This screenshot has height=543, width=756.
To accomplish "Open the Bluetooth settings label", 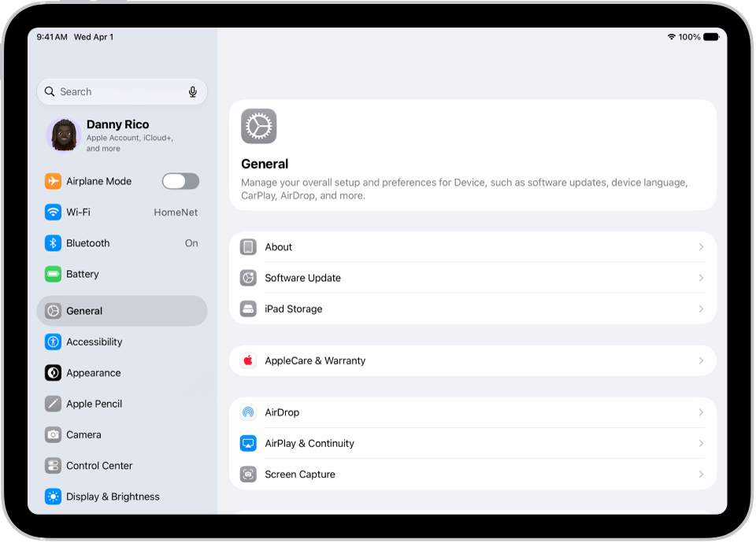I will click(87, 243).
